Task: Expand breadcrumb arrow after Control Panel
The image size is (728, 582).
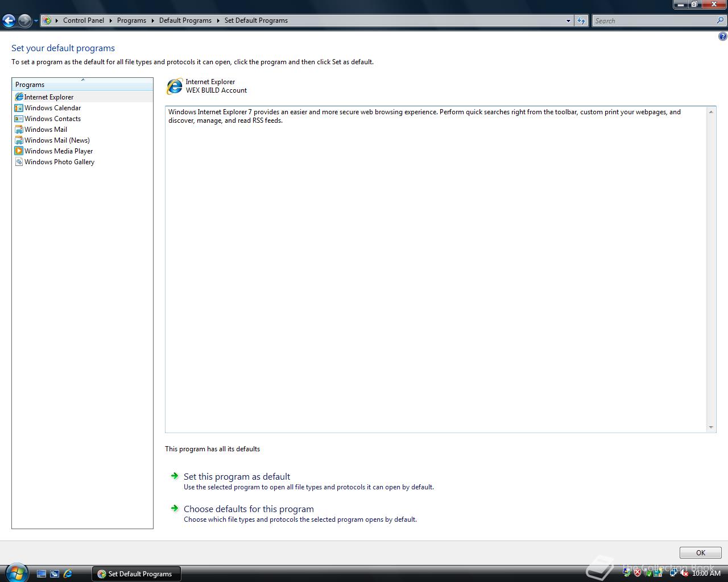Action: pyautogui.click(x=110, y=20)
